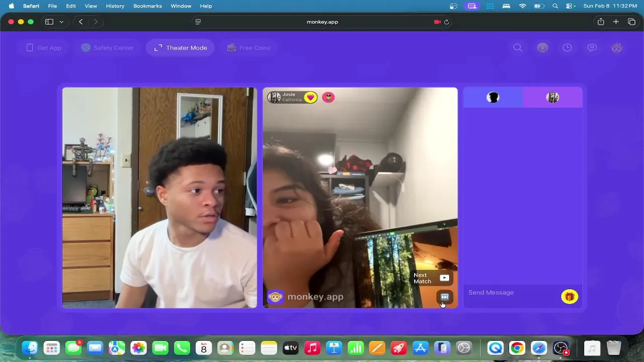Open the page reader menu icon
Screen dimensions: 644x362
coord(198,22)
